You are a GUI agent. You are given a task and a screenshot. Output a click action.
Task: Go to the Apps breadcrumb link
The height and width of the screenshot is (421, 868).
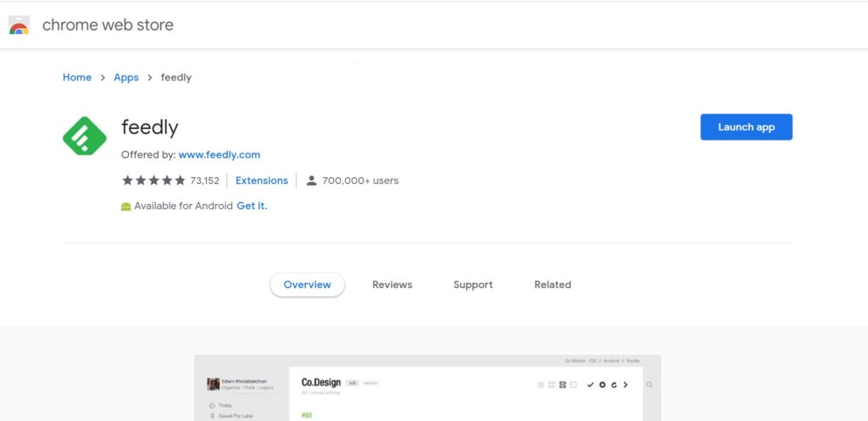pos(126,77)
